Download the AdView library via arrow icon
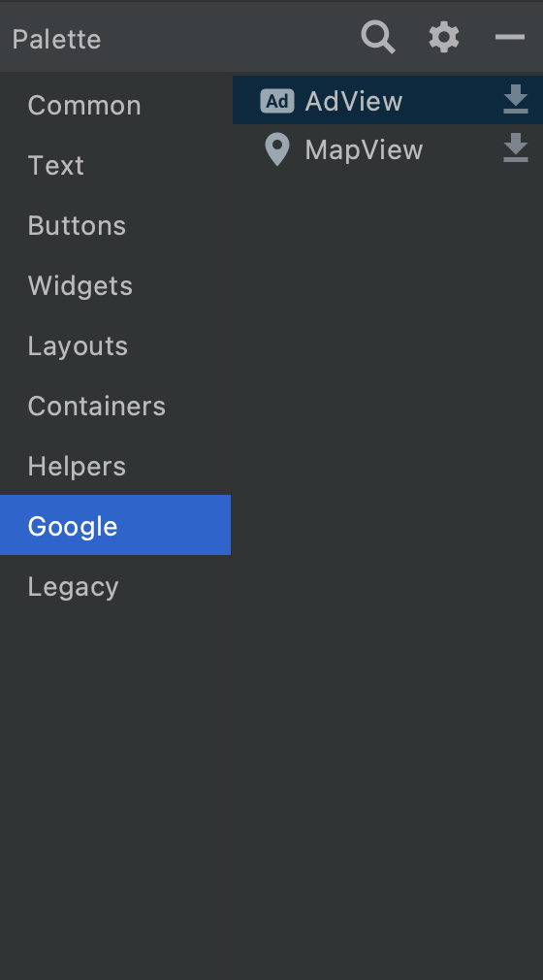The width and height of the screenshot is (543, 980). point(516,99)
